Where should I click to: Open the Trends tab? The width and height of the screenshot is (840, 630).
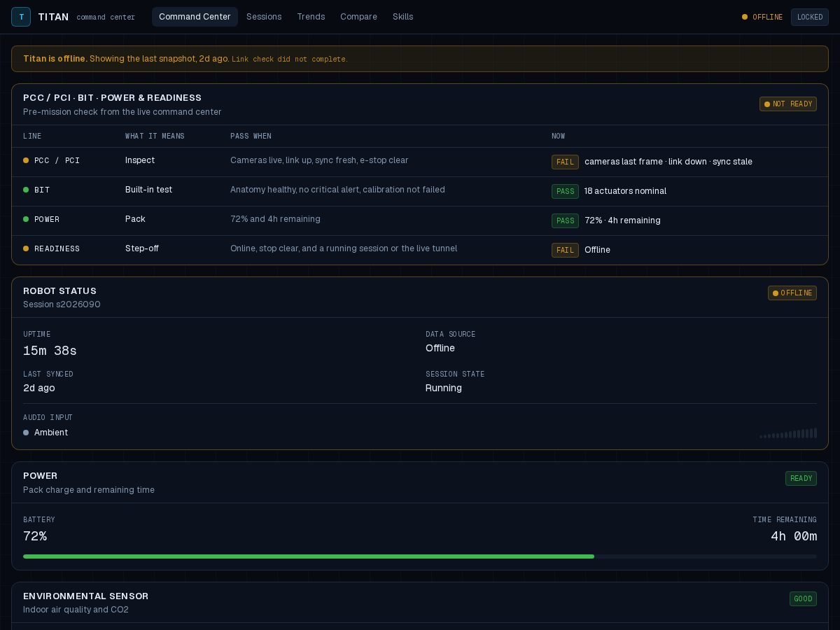tap(311, 17)
